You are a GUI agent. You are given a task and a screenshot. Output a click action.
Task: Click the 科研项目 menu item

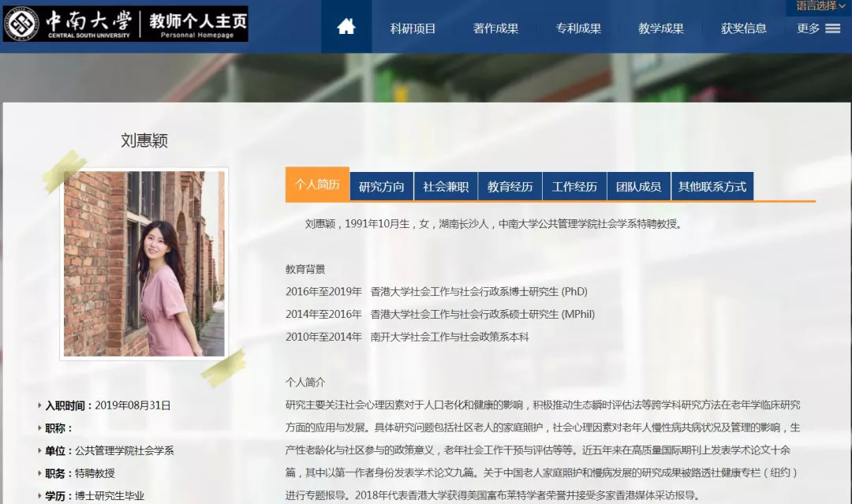pos(411,28)
